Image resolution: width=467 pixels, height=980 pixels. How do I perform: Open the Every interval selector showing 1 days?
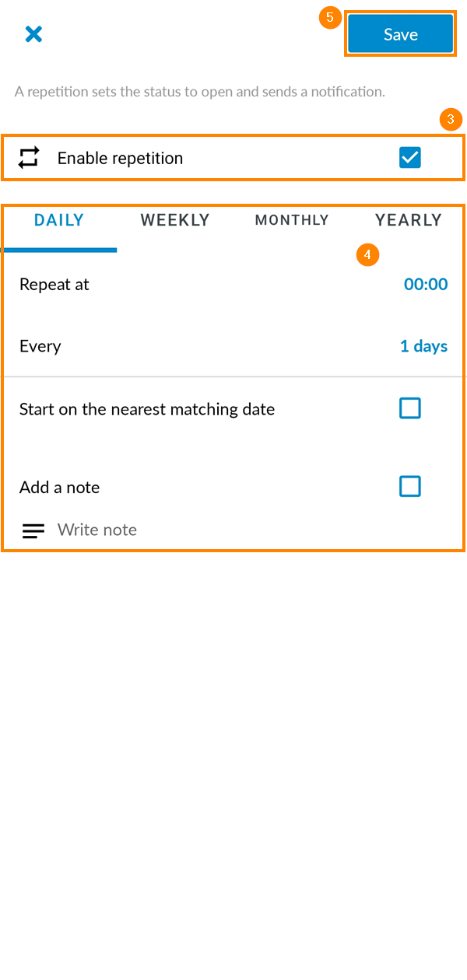(423, 345)
